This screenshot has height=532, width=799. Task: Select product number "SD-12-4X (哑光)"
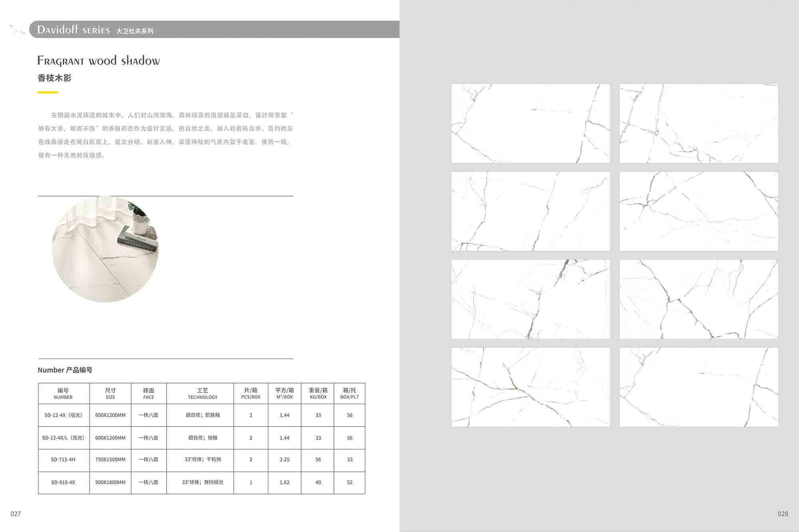click(x=63, y=415)
